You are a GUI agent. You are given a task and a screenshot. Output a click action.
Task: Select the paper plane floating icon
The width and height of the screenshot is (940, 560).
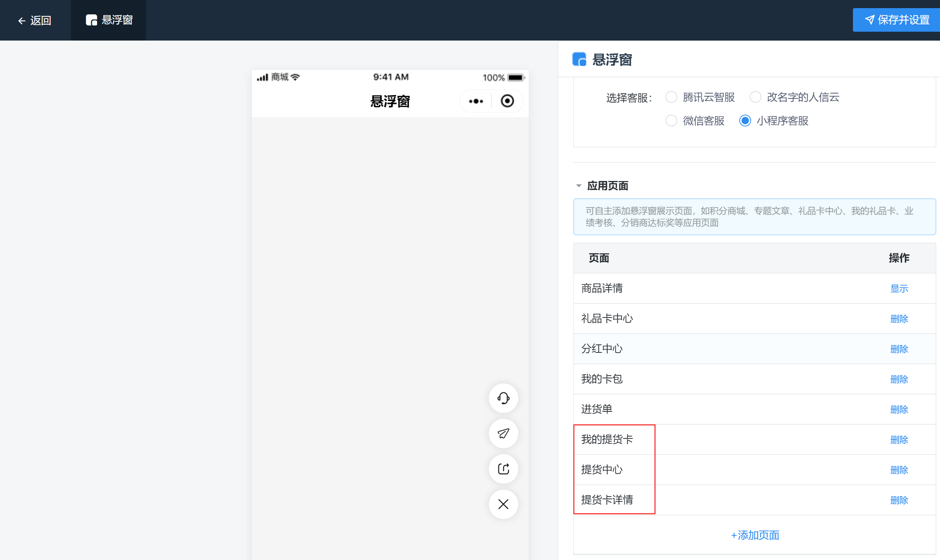pos(503,433)
